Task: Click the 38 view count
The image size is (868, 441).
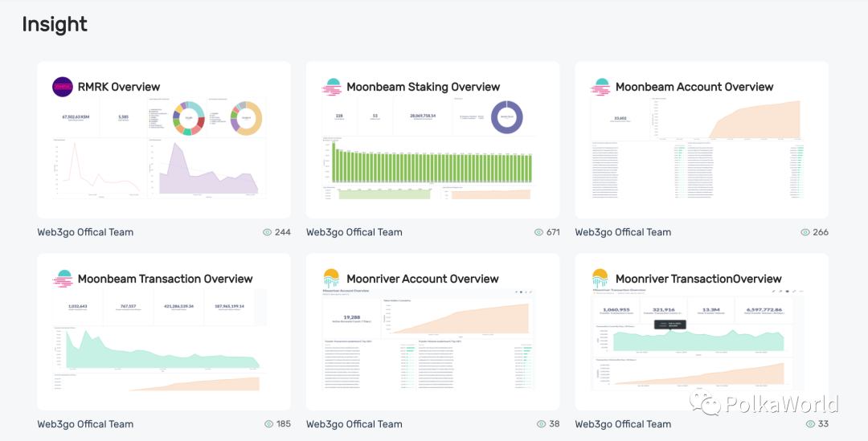Action: 554,424
